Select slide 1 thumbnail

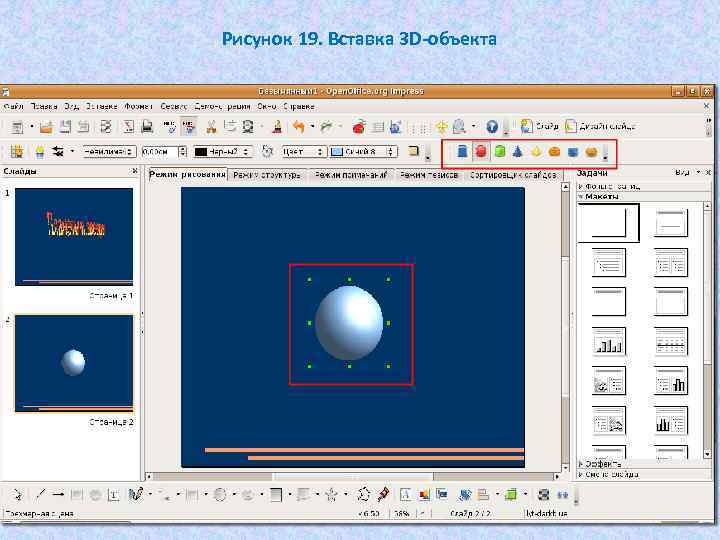click(74, 237)
